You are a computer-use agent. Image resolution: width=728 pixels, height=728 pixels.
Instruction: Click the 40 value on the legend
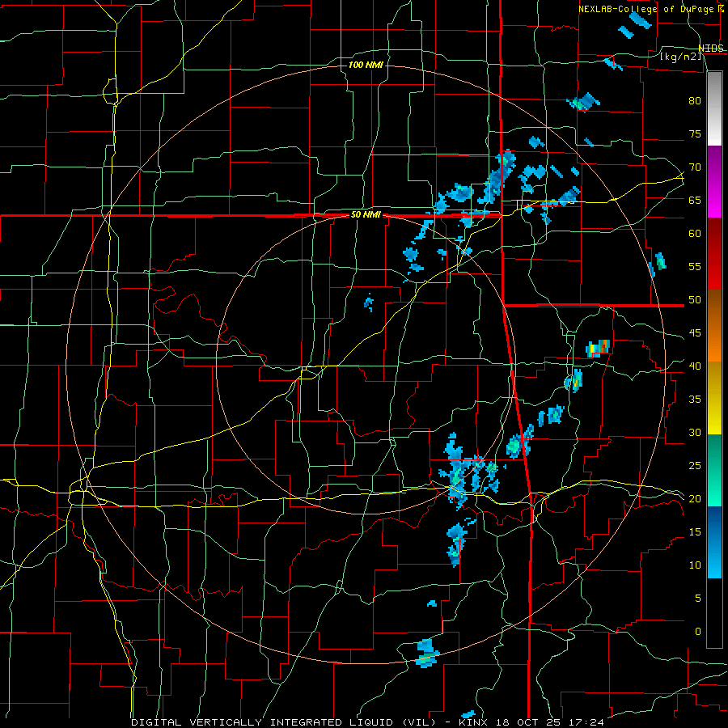(x=695, y=366)
